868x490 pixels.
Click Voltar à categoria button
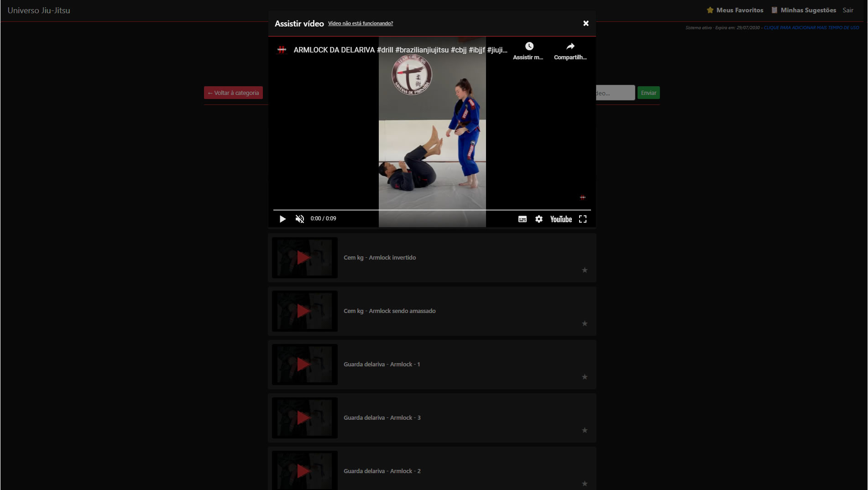(x=233, y=93)
